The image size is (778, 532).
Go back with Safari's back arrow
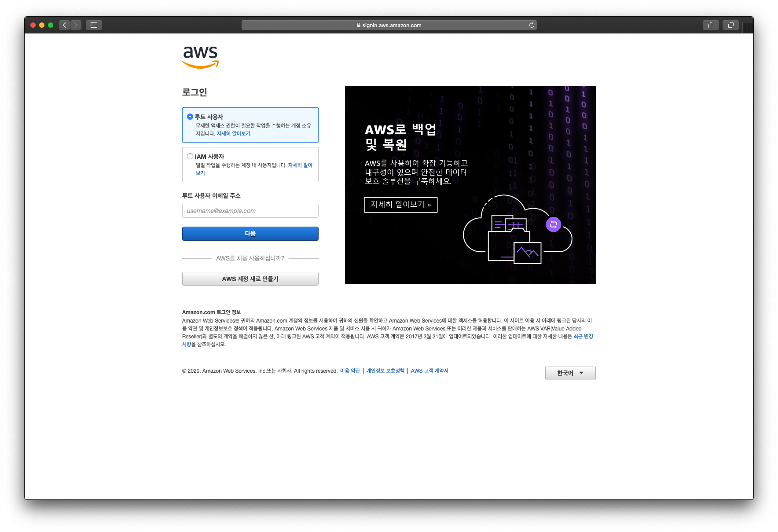pos(64,25)
